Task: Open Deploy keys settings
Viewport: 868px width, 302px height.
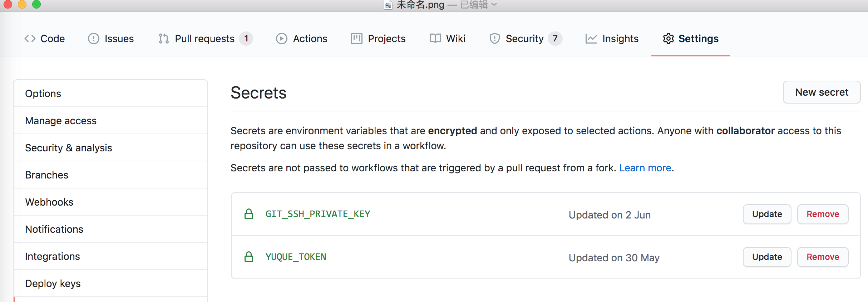Action: [110, 283]
